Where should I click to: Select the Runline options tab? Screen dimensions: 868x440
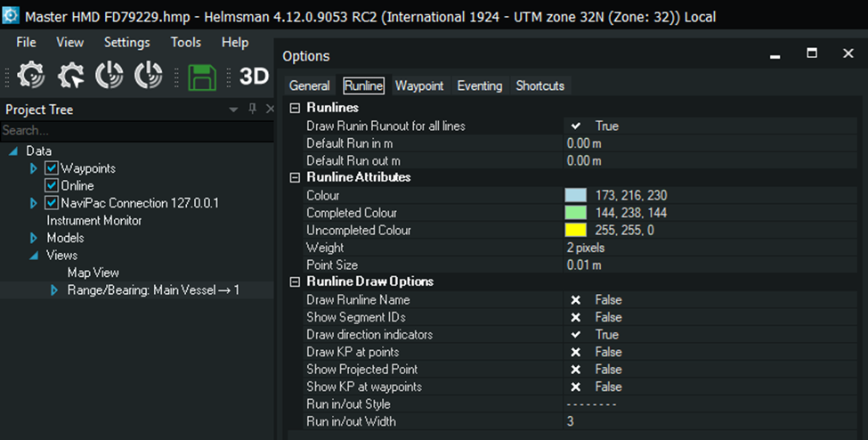click(364, 86)
